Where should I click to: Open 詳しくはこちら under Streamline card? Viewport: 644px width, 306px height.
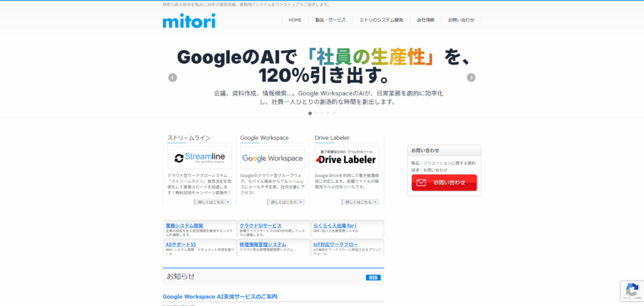click(x=214, y=202)
